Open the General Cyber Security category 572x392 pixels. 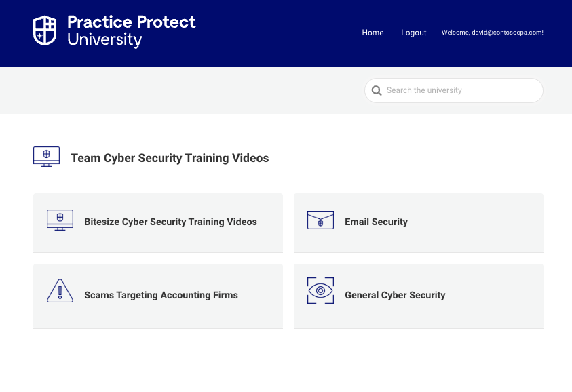tap(395, 295)
